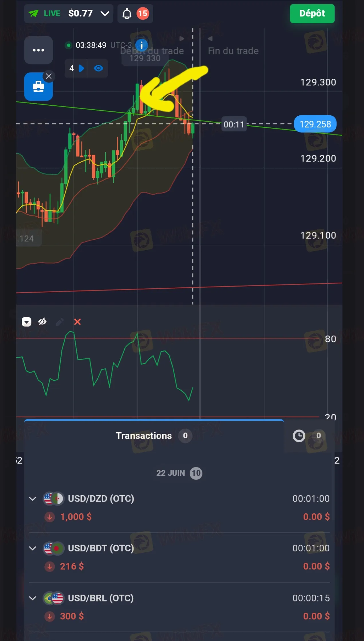
Task: Expand the USD/DZD (OTC) transaction
Action: (x=33, y=499)
